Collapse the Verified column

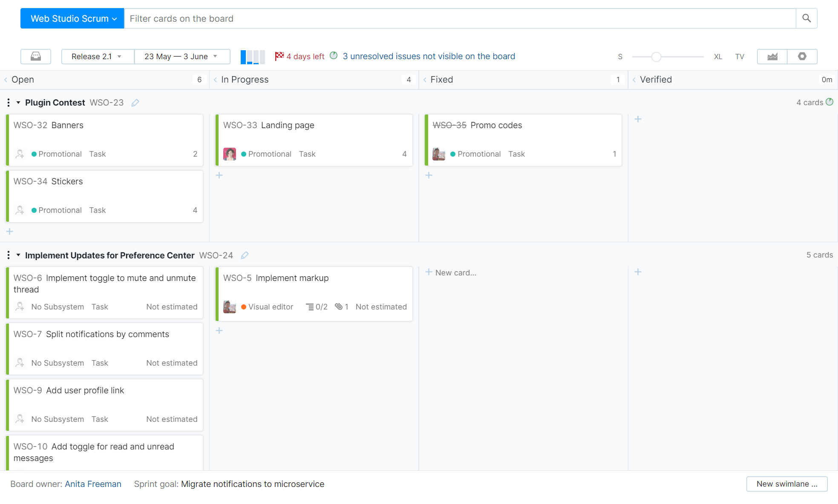(634, 80)
